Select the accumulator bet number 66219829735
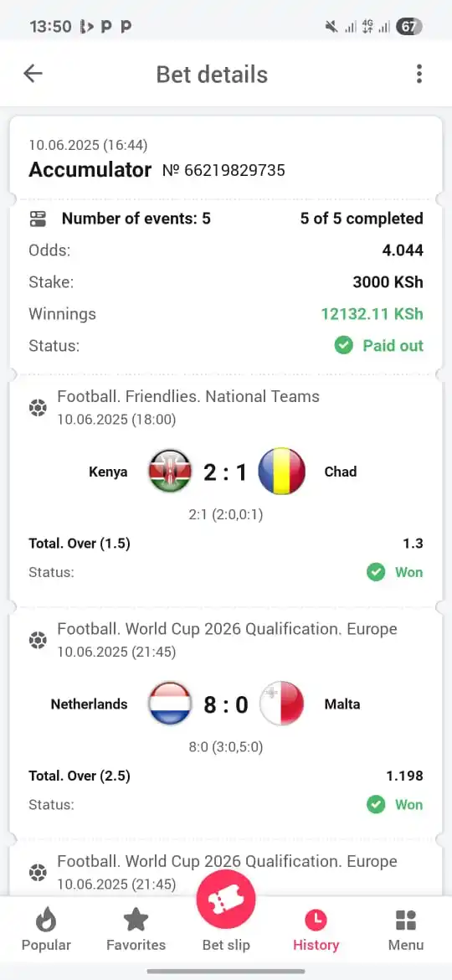This screenshot has height=980, width=452. 223,170
